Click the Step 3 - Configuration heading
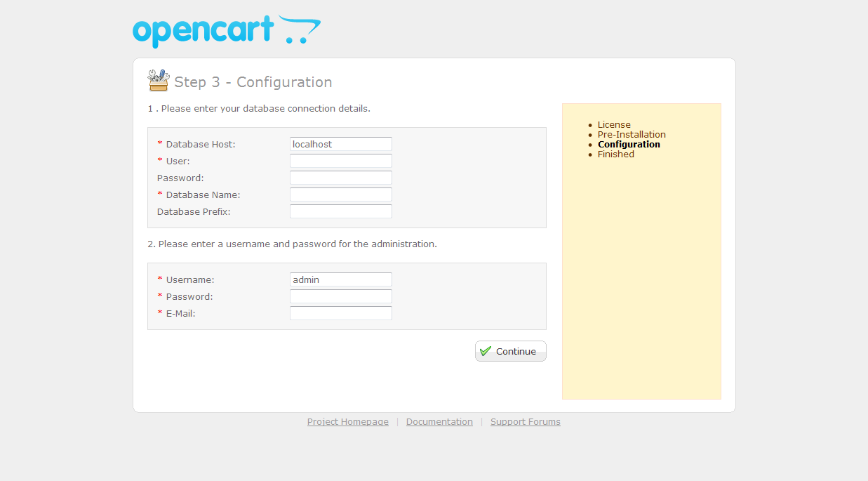The width and height of the screenshot is (868, 481). [253, 82]
